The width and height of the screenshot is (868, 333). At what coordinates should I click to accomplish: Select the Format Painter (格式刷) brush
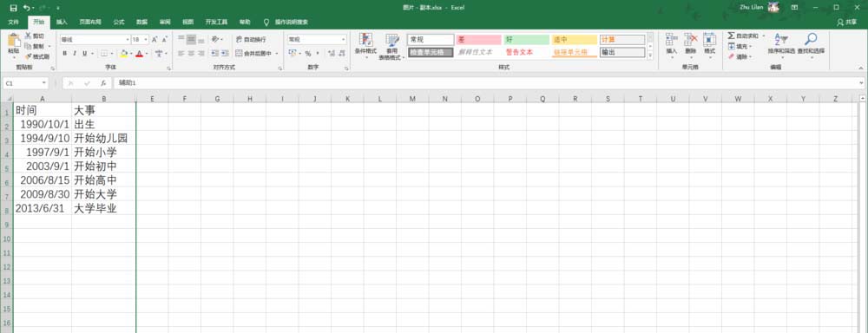[x=29, y=56]
